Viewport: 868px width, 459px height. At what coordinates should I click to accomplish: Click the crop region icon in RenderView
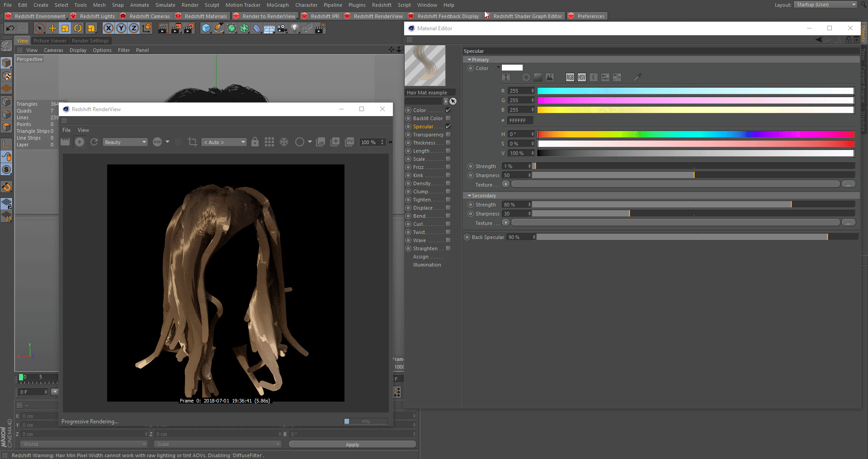tap(192, 142)
